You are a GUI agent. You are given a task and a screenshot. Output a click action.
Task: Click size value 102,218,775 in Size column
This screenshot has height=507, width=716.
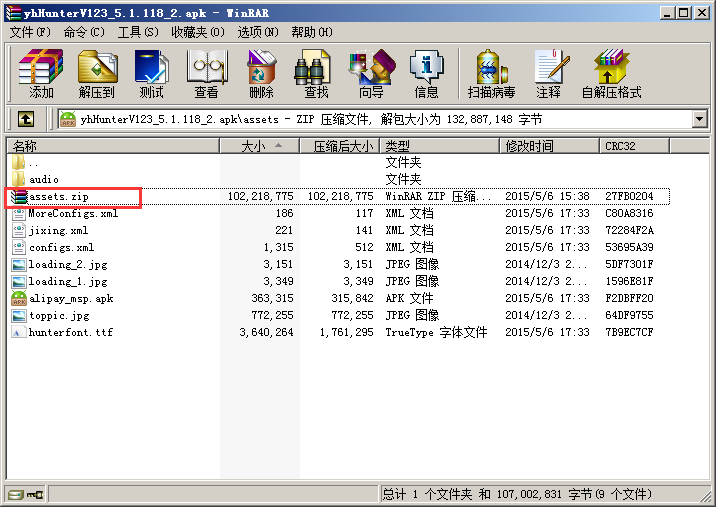261,196
